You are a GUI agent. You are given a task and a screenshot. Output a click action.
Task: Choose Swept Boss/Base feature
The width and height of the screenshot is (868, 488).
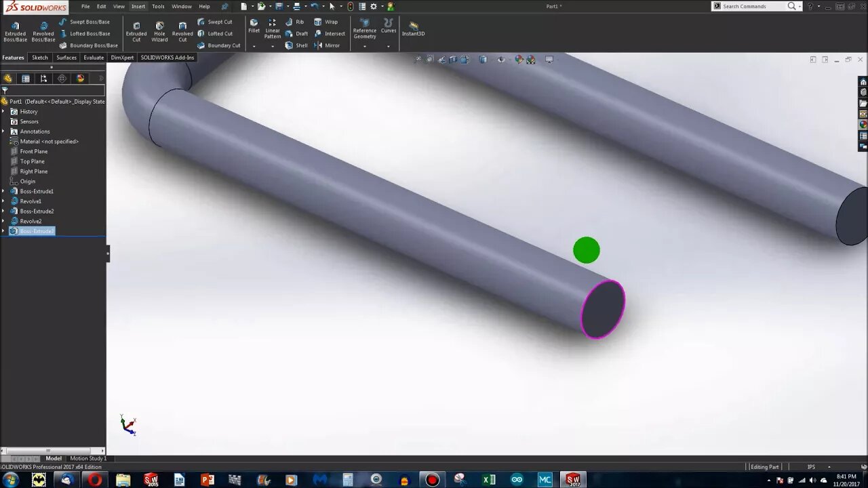(84, 22)
